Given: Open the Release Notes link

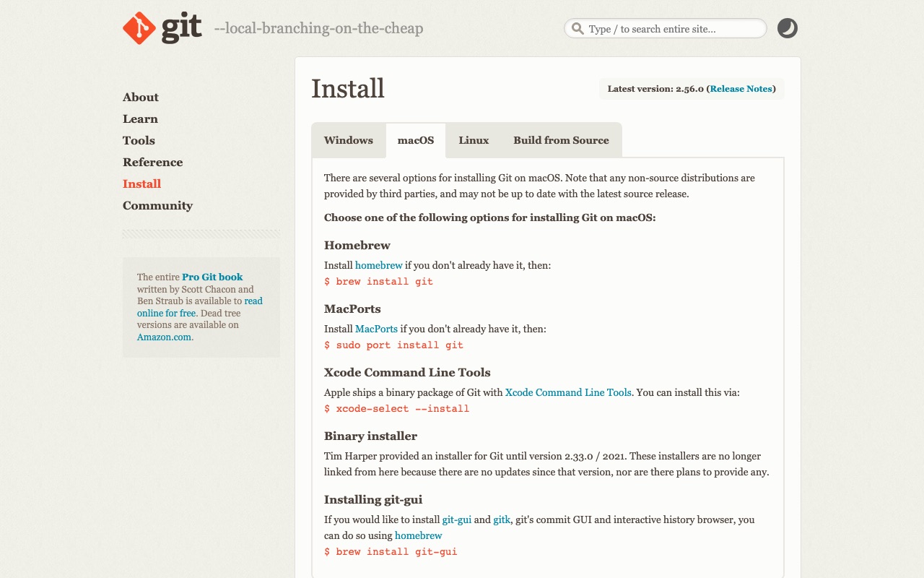Looking at the screenshot, I should pos(741,89).
